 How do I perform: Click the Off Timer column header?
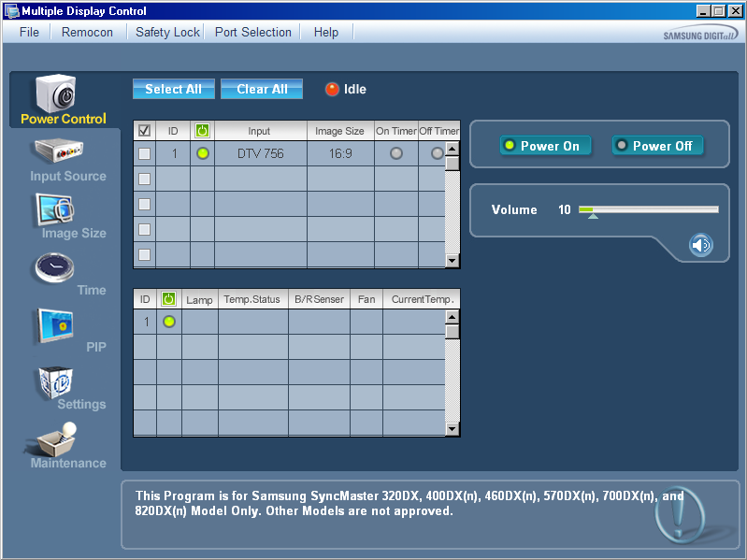coord(439,131)
